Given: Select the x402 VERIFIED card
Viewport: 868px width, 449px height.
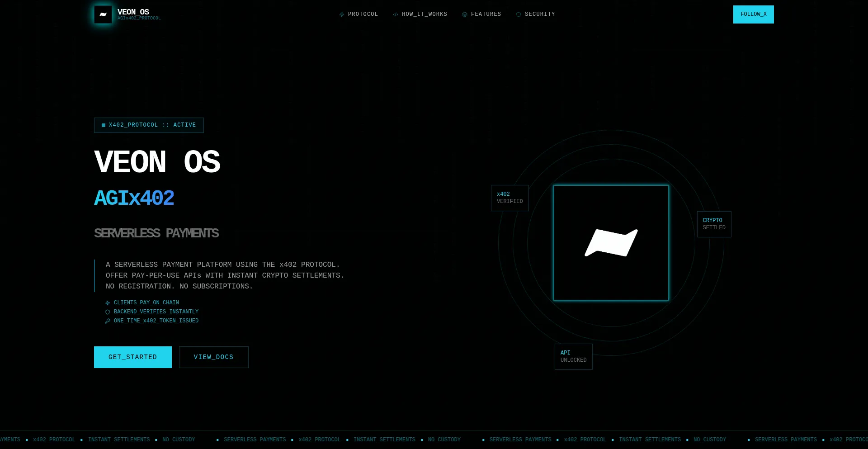Looking at the screenshot, I should click(x=509, y=198).
